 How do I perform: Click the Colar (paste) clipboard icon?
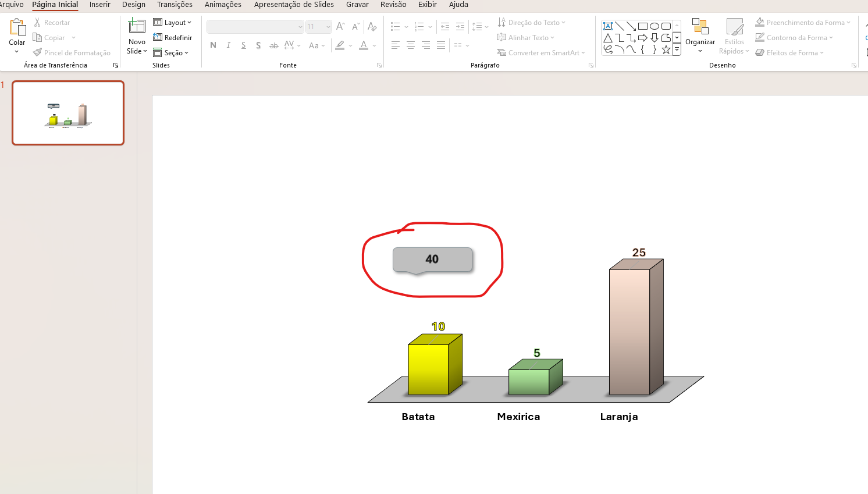[x=17, y=27]
